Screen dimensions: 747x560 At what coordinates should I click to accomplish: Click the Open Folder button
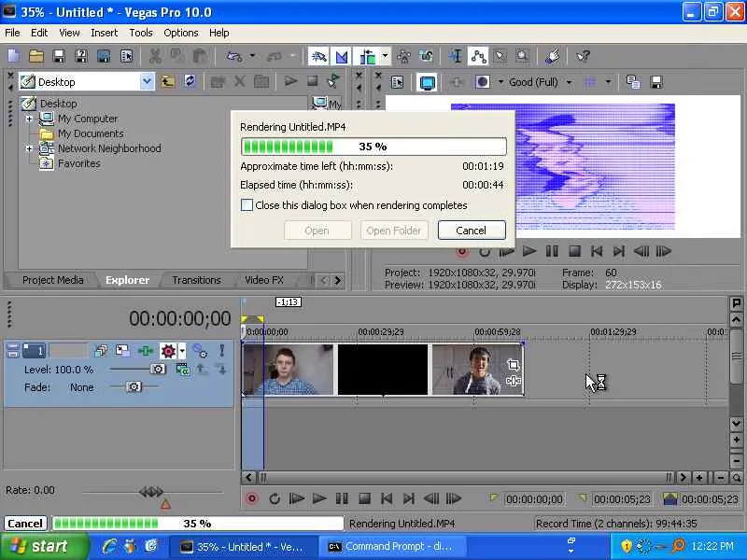tap(394, 231)
